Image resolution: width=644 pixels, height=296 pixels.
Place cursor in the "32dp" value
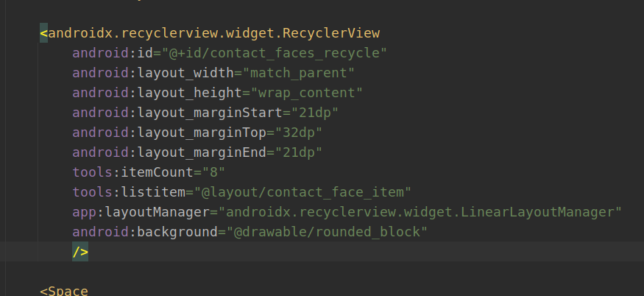(x=296, y=133)
